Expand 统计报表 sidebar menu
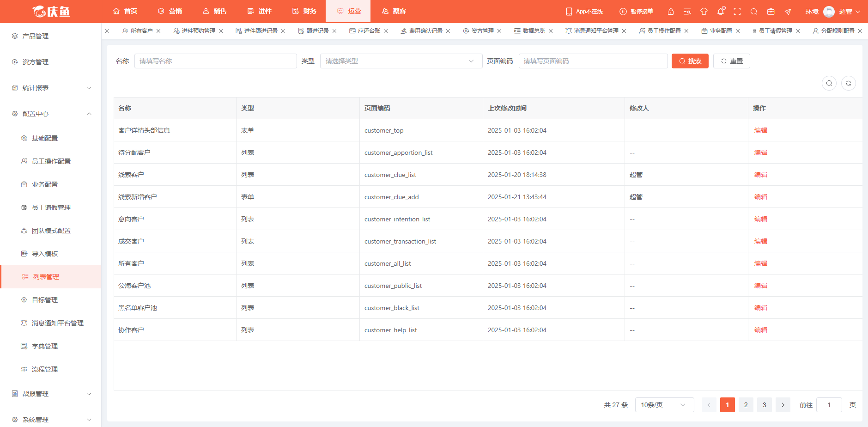The height and width of the screenshot is (427, 868). coord(51,88)
